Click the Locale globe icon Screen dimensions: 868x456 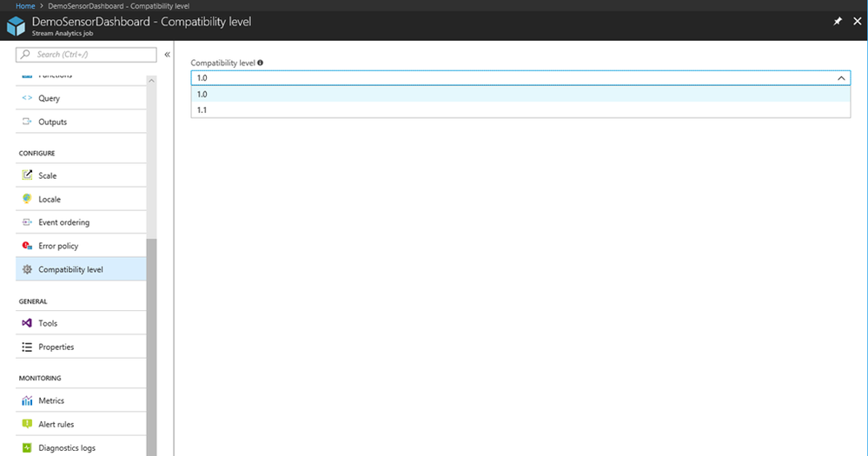point(27,199)
